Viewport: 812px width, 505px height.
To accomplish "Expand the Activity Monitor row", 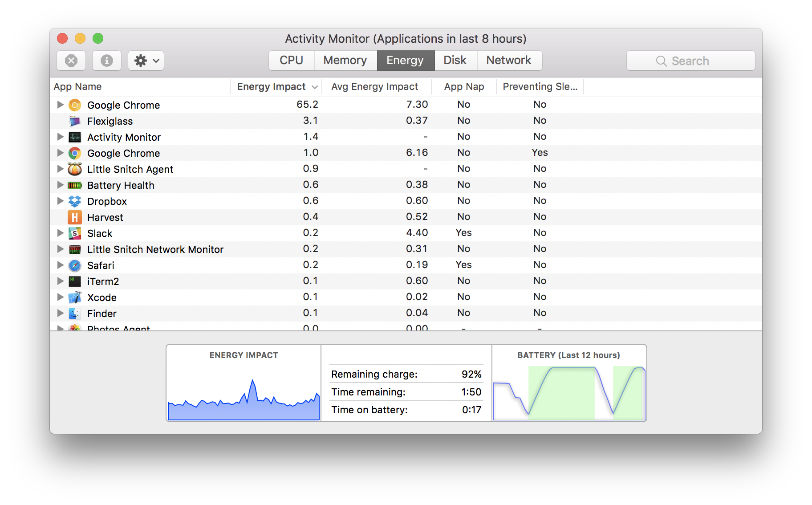I will click(x=60, y=137).
